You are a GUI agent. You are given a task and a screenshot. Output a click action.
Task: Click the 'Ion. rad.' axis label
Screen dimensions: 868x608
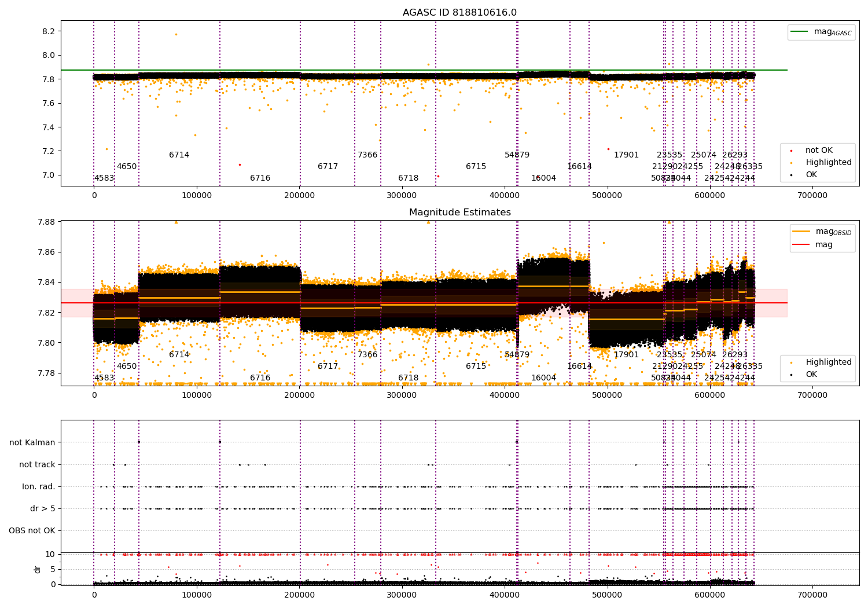39,486
